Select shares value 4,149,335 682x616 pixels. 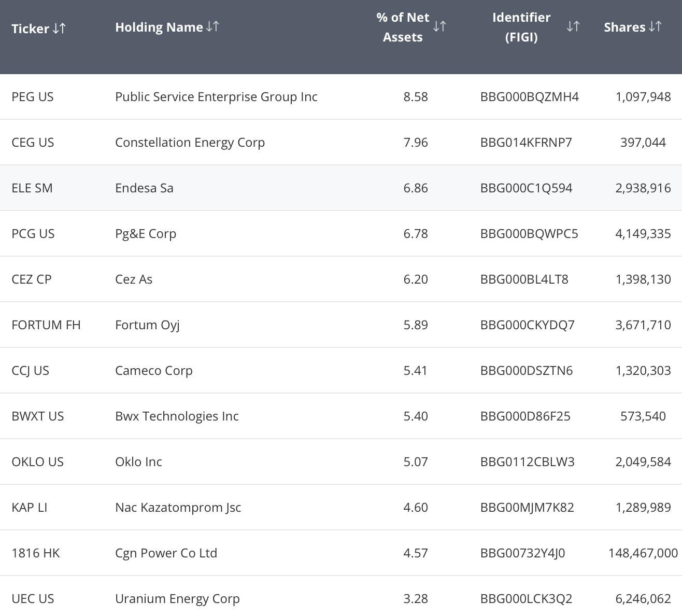[x=643, y=234]
